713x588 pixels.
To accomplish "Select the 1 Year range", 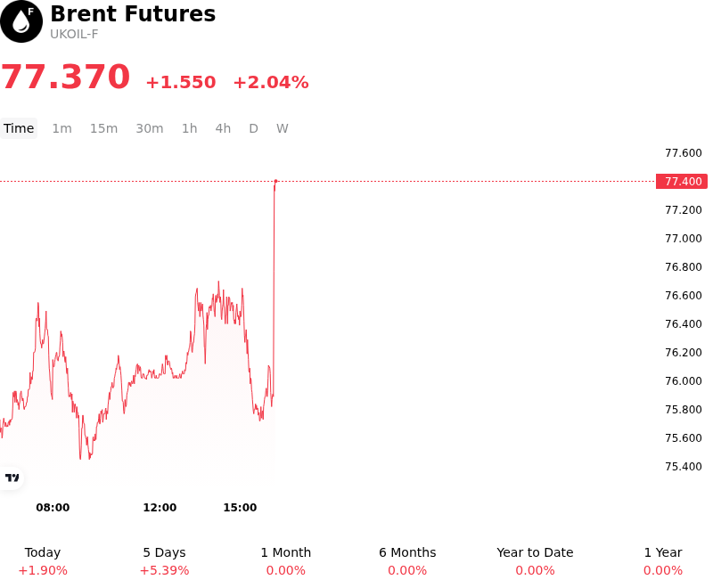I will [x=663, y=561].
